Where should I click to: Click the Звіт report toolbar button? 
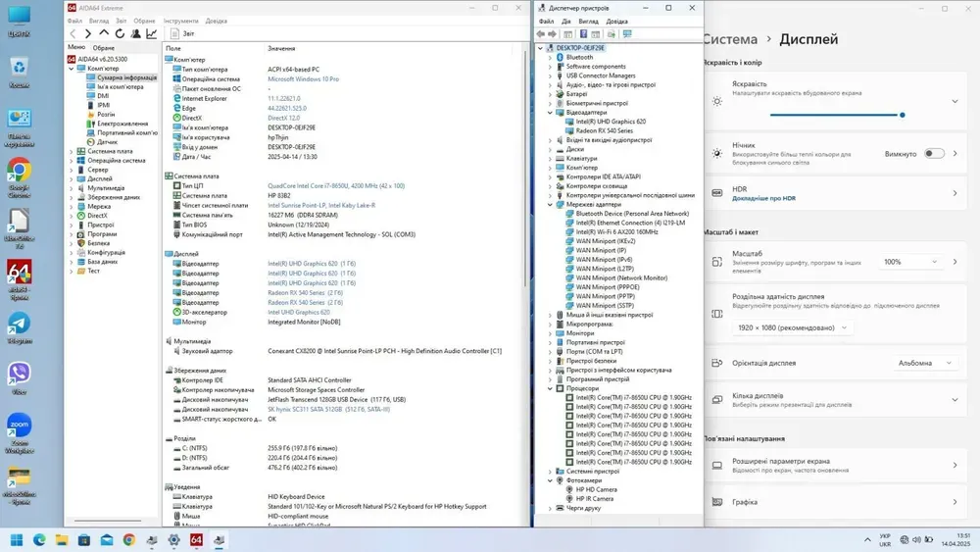[x=182, y=33]
